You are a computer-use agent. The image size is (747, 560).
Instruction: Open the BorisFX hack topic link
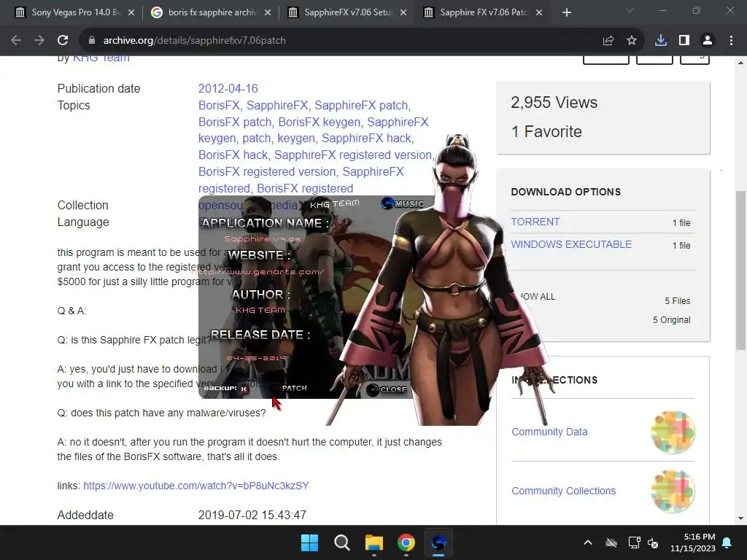[233, 155]
